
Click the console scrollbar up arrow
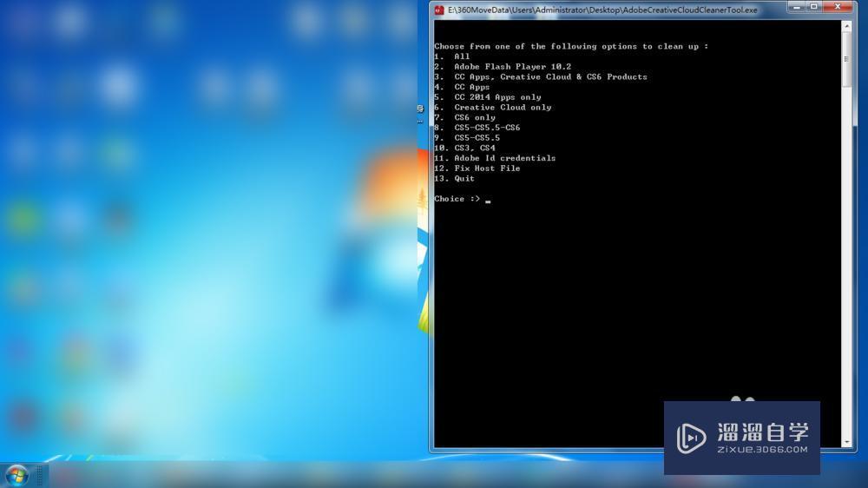coord(846,25)
